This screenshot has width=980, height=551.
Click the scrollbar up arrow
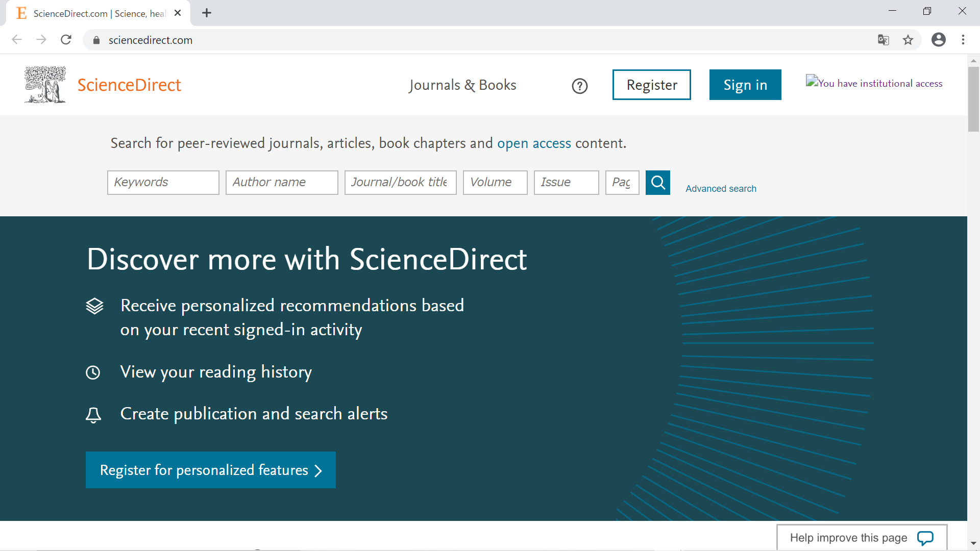click(973, 61)
